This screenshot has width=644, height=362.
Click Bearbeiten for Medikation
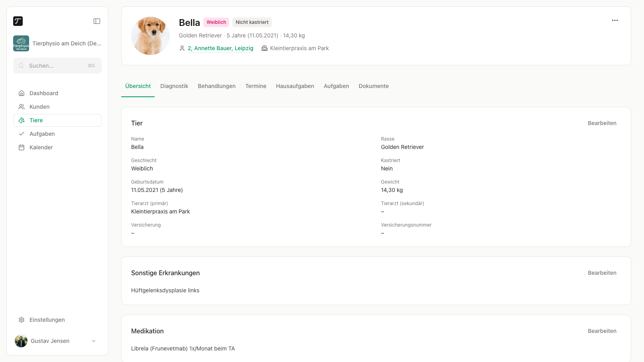pyautogui.click(x=602, y=331)
